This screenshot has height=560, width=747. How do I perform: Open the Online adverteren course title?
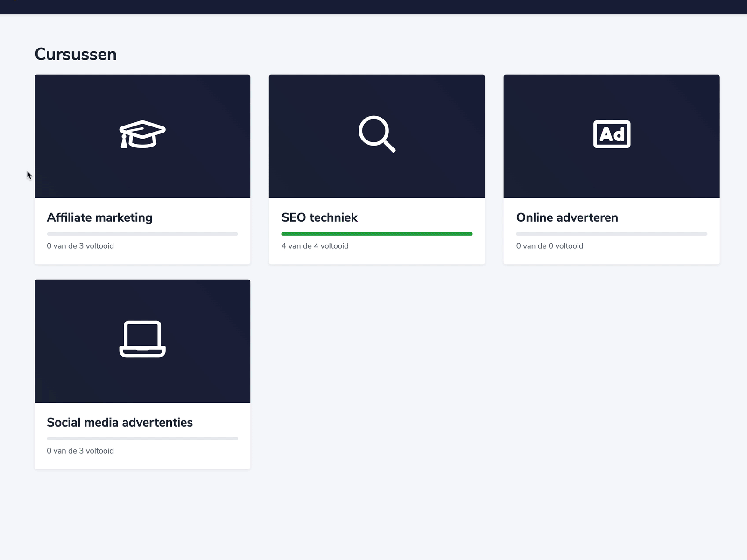coord(567,217)
